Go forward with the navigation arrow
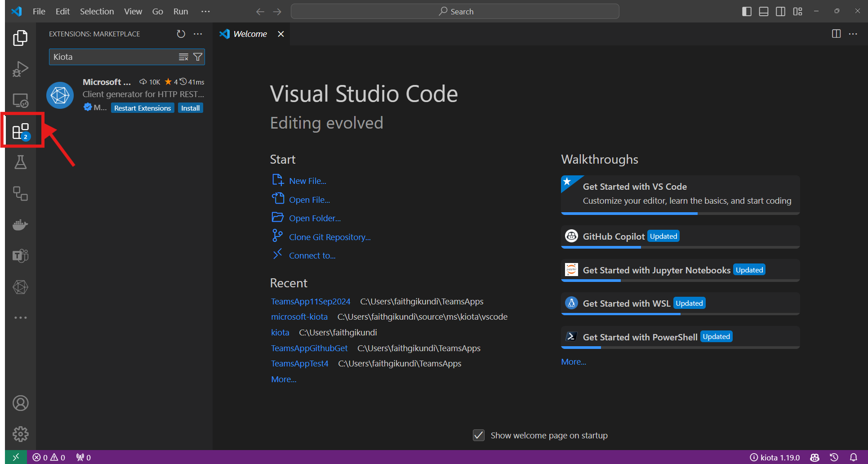The width and height of the screenshot is (868, 464). (277, 12)
